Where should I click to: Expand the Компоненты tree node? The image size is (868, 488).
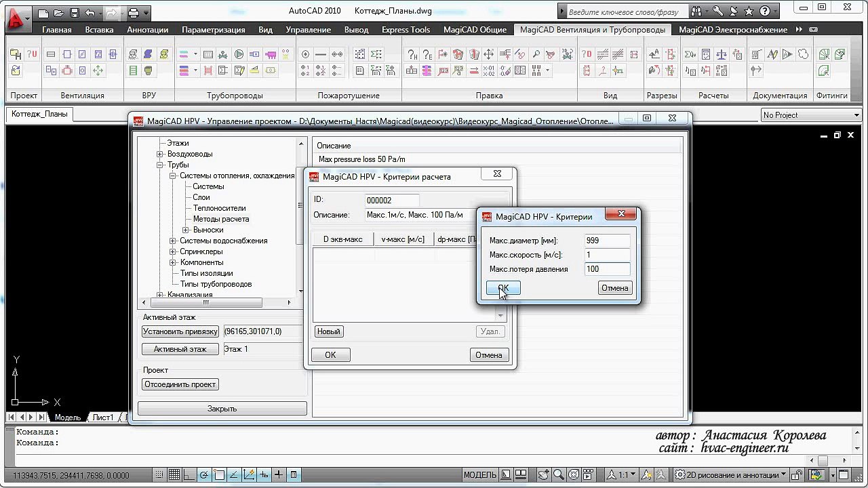(174, 262)
